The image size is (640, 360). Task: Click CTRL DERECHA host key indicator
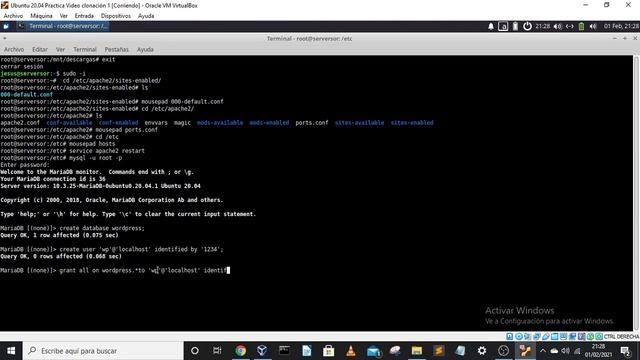[x=622, y=337]
